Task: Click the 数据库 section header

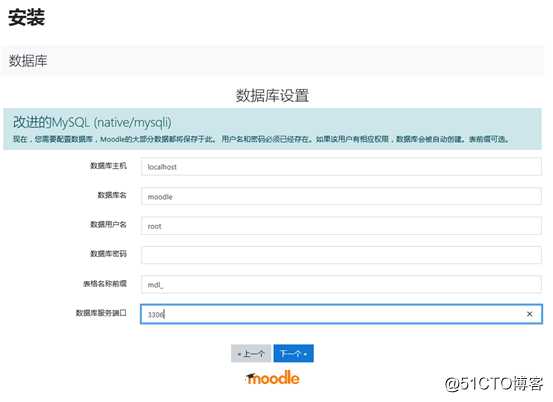Action: pyautogui.click(x=28, y=61)
